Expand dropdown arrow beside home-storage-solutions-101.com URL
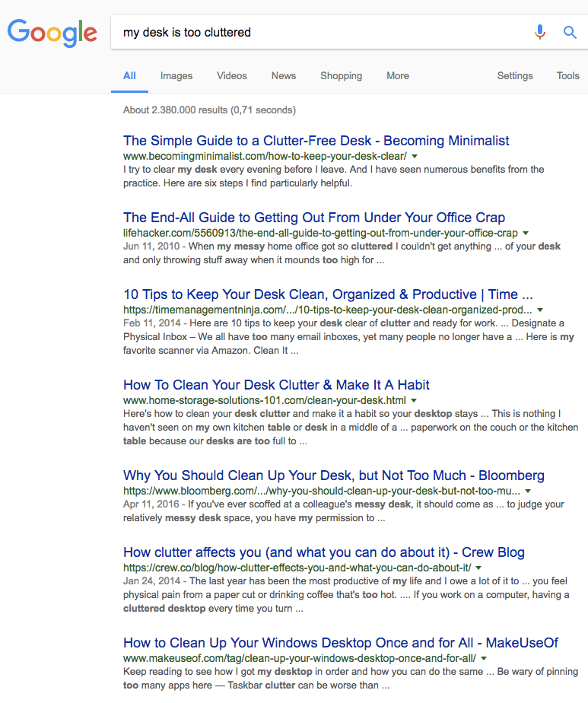 pyautogui.click(x=414, y=401)
